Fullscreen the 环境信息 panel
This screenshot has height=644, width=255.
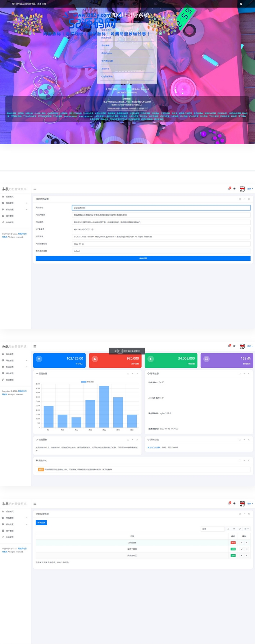click(x=240, y=374)
